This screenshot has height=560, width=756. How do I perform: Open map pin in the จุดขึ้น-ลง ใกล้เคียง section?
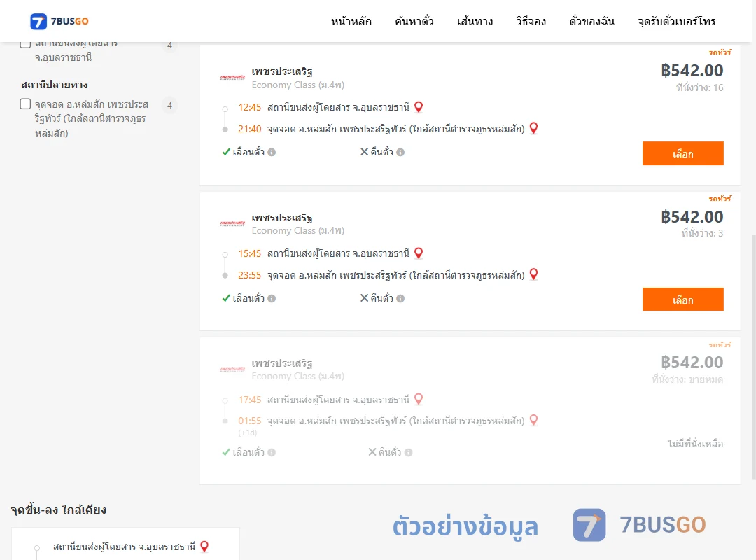coord(204,547)
